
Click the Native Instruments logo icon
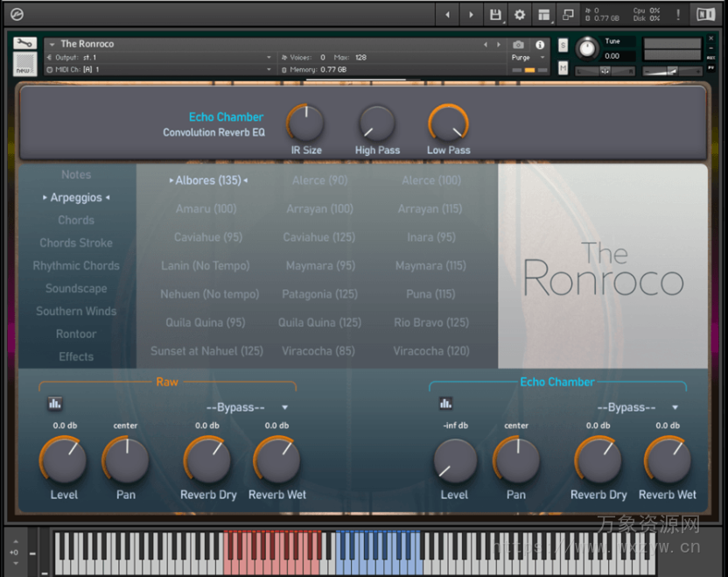pyautogui.click(x=707, y=14)
